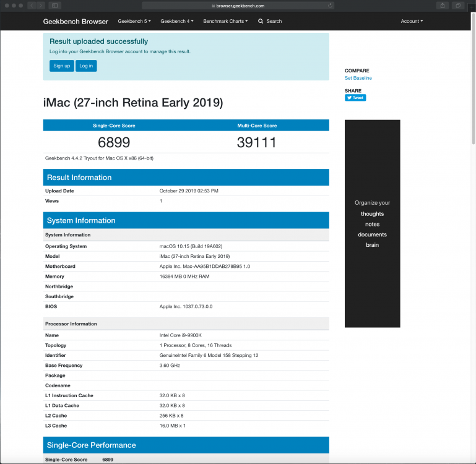Click the COMPARE sidebar heading
Viewport: 476px width, 464px height.
pos(357,71)
